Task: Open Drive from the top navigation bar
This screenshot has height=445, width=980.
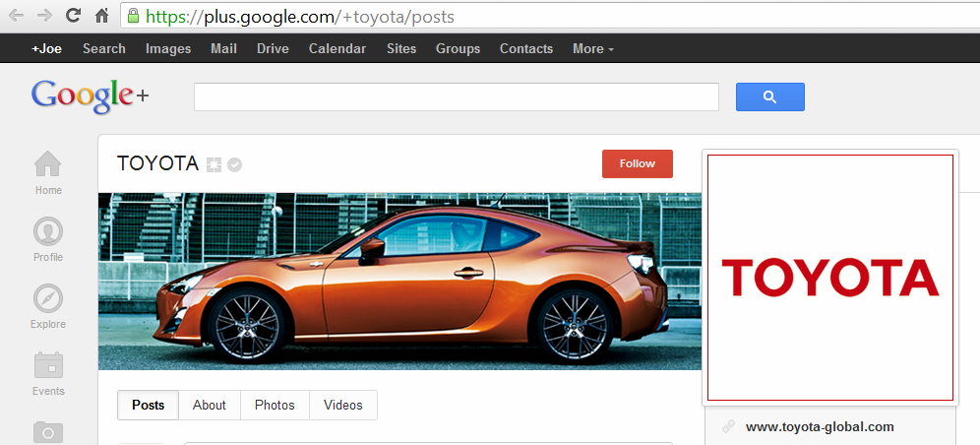Action: pos(273,48)
